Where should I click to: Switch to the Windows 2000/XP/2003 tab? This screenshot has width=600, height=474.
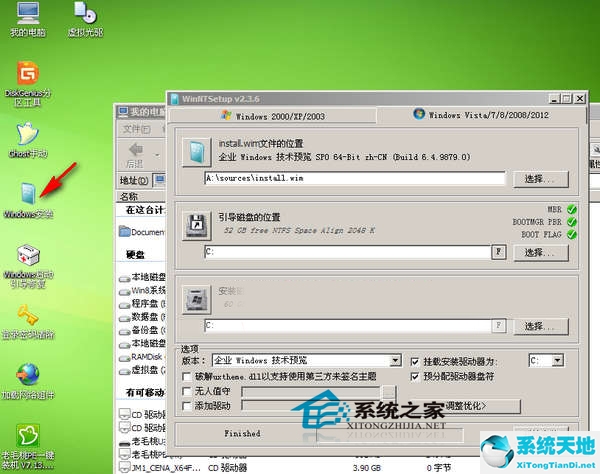coord(272,116)
